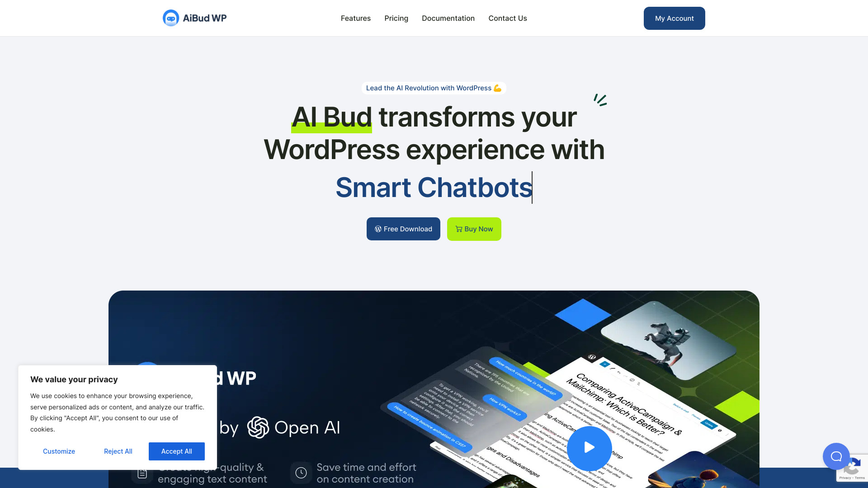Click the Open AI logo icon
The height and width of the screenshot is (488, 868).
point(257,427)
